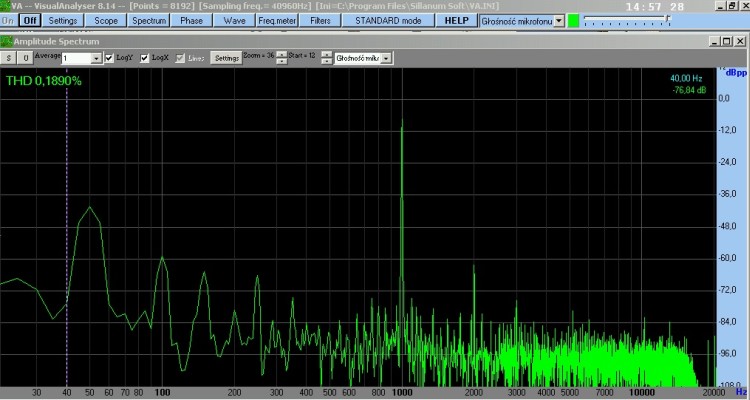Click the Off button to stop acquisition
The height and width of the screenshot is (400, 750).
pos(30,21)
